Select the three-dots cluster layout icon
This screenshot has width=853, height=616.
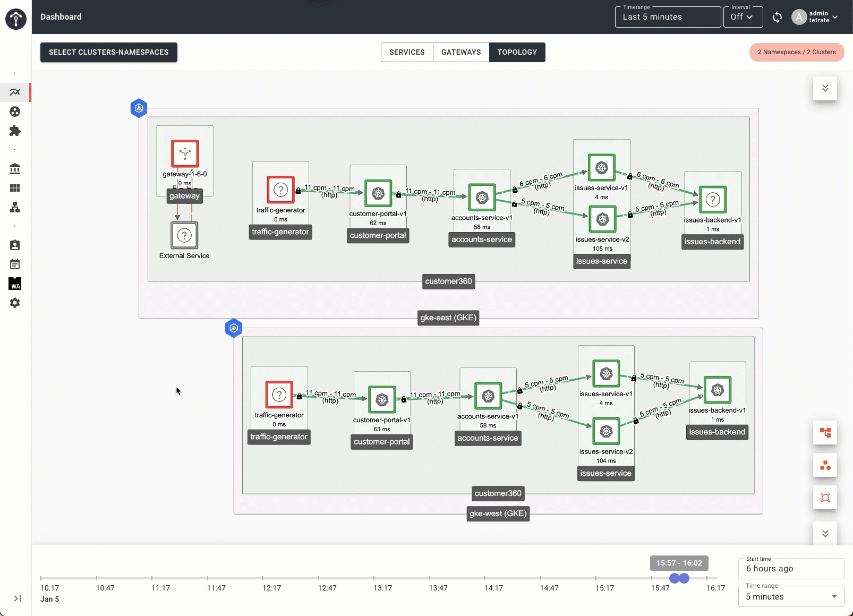point(825,466)
